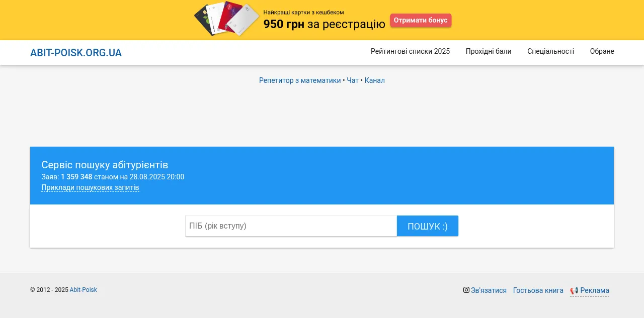Click the Отримати бонус banner button

[421, 21]
